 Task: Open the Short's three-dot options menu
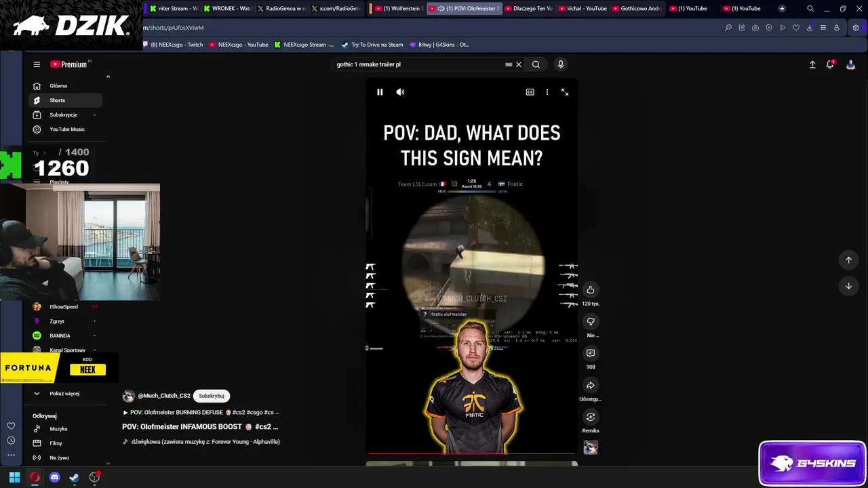coord(547,92)
